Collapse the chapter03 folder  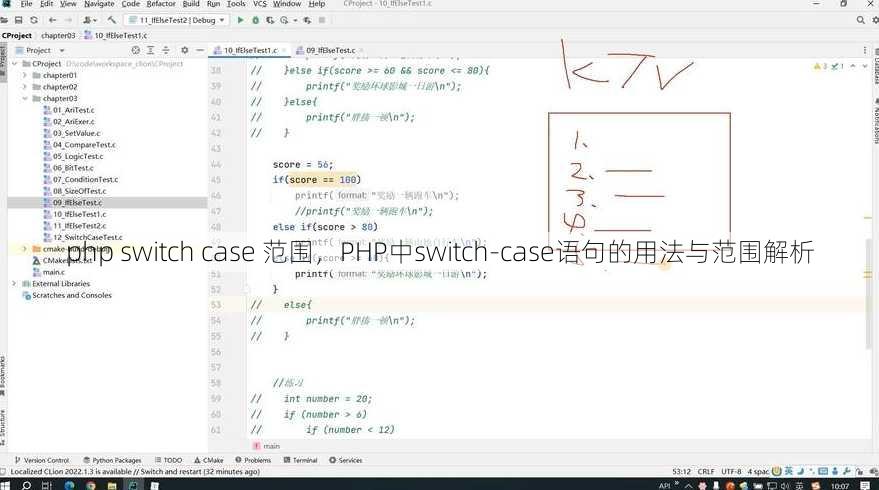[x=24, y=99]
